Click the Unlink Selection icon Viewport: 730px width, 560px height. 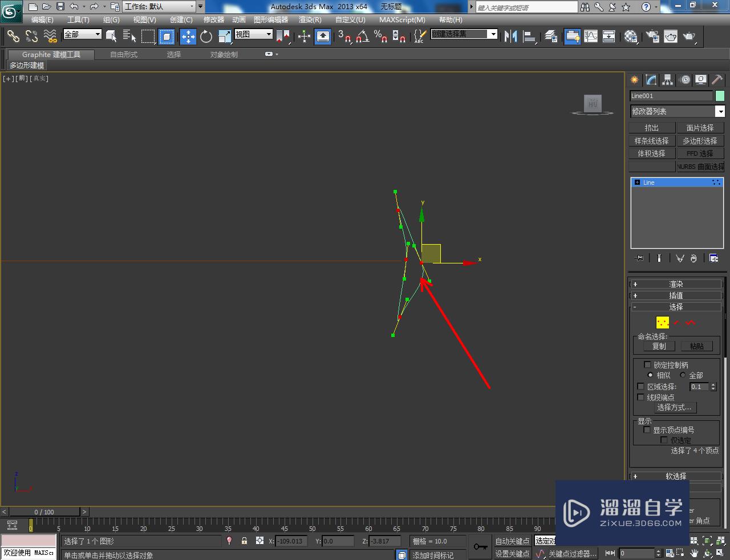[x=31, y=36]
